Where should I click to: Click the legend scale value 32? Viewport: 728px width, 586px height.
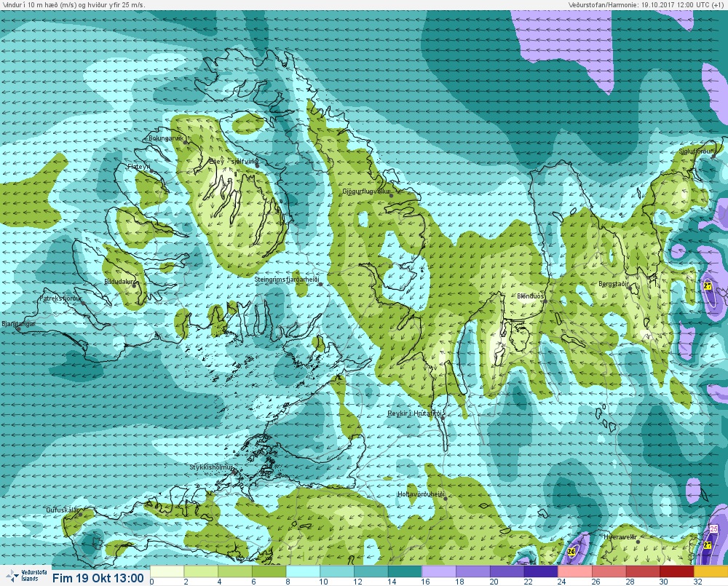[697, 582]
